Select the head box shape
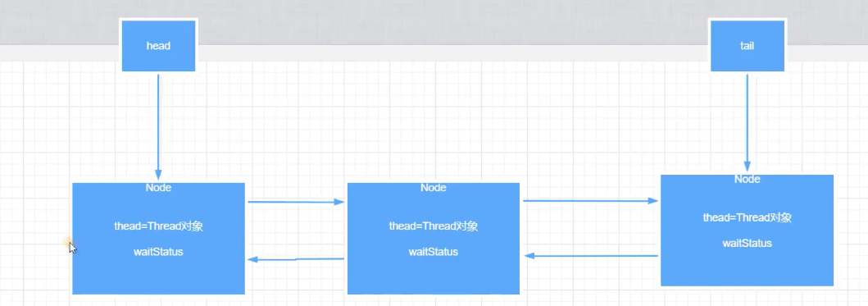This screenshot has height=306, width=868. (x=158, y=46)
